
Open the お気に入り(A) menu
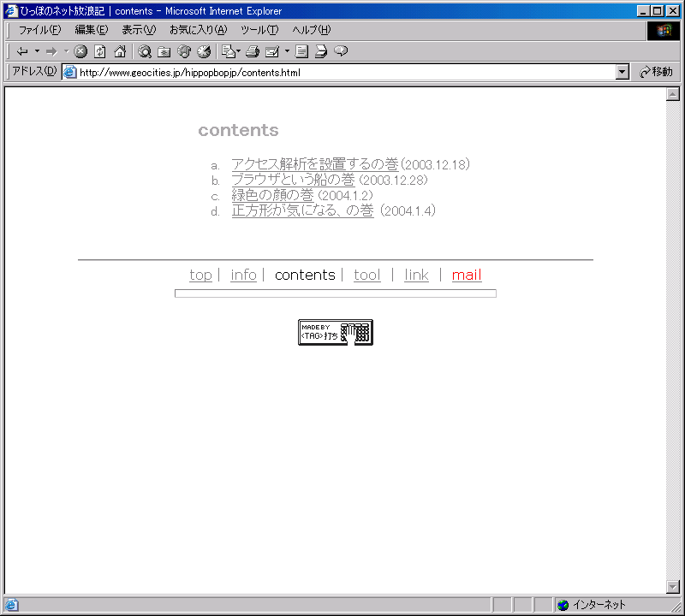[x=199, y=30]
